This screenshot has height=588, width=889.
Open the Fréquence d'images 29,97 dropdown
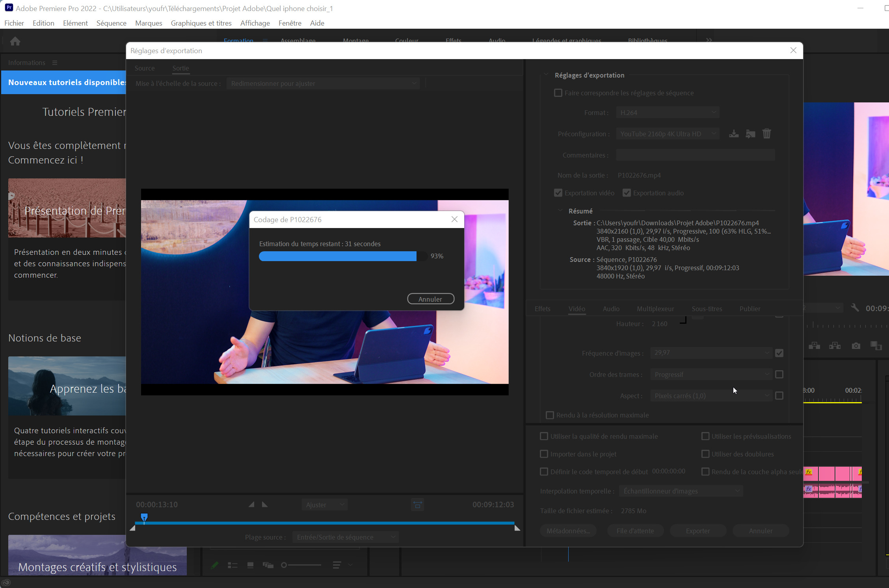click(711, 353)
